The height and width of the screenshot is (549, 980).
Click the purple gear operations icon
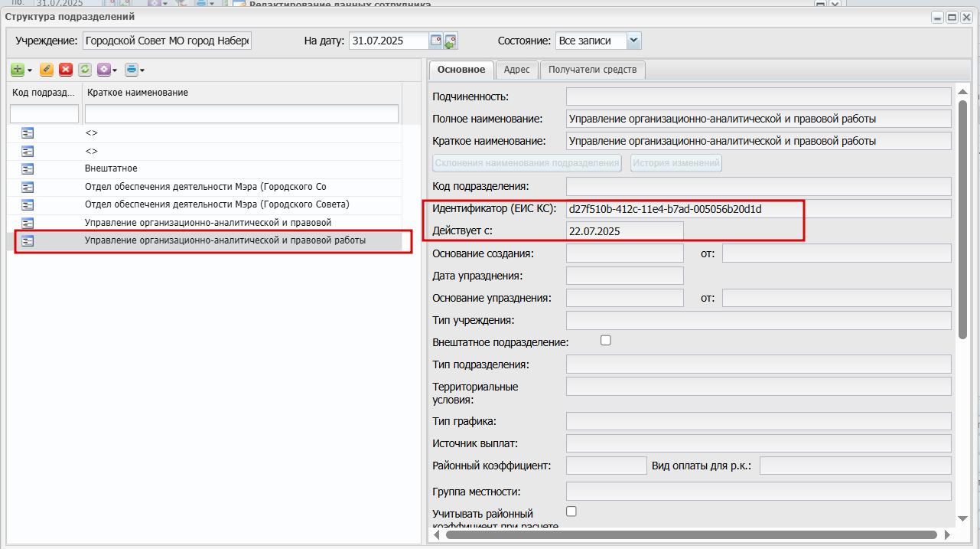103,70
